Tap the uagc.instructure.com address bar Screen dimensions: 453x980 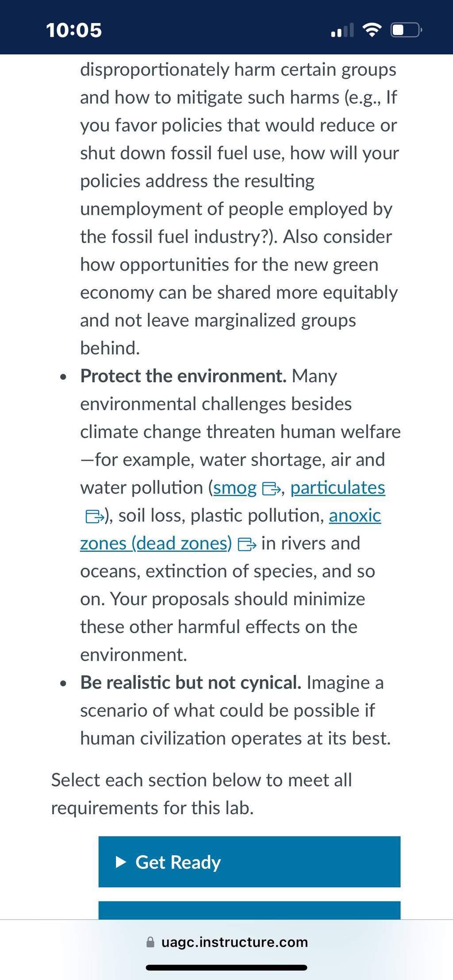226,942
